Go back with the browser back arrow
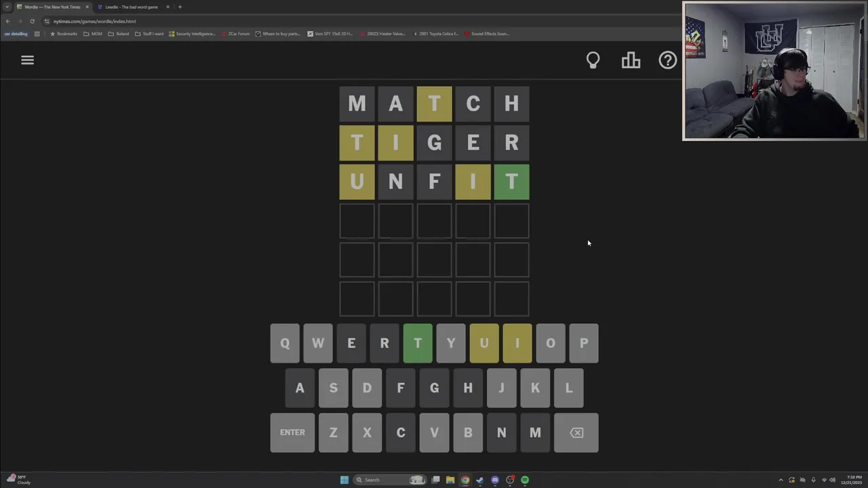The height and width of the screenshot is (488, 868). pos(7,21)
